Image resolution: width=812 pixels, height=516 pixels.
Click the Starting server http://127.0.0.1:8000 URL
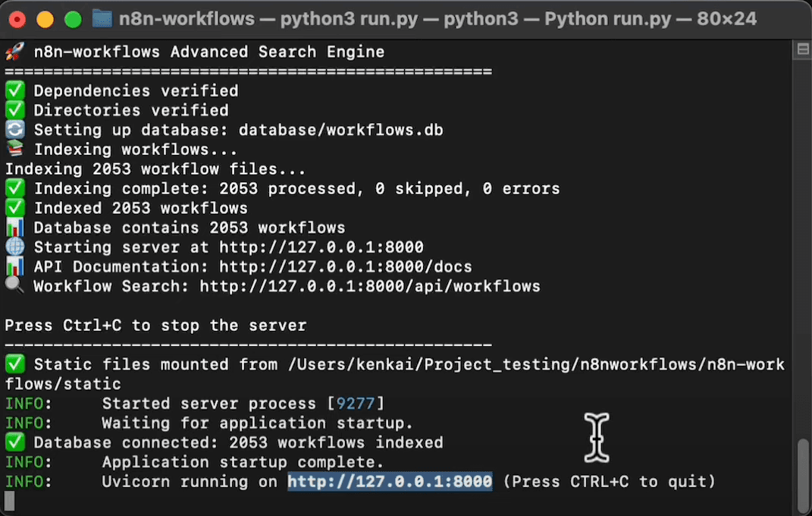(321, 247)
